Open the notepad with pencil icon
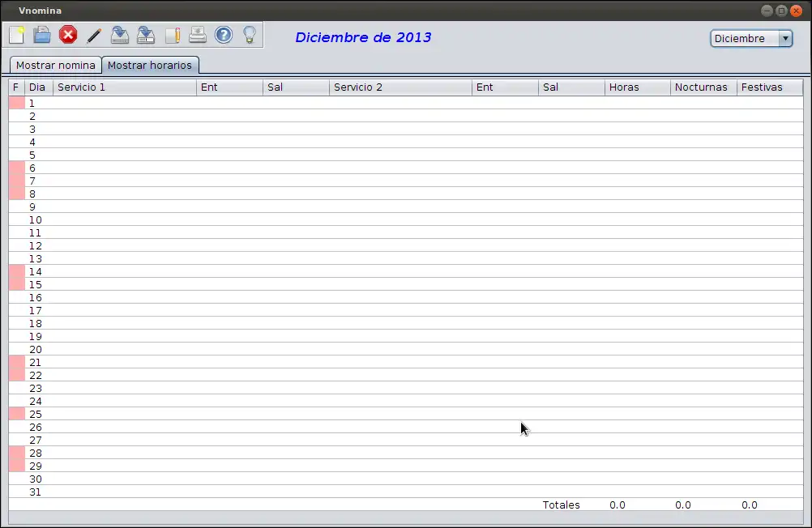Screen dimensions: 812x528 coord(173,35)
